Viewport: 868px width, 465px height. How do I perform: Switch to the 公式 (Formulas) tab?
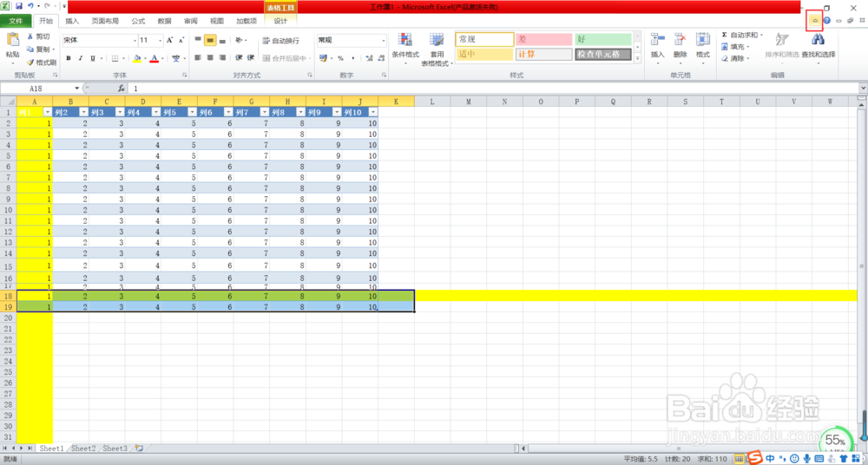coord(138,21)
